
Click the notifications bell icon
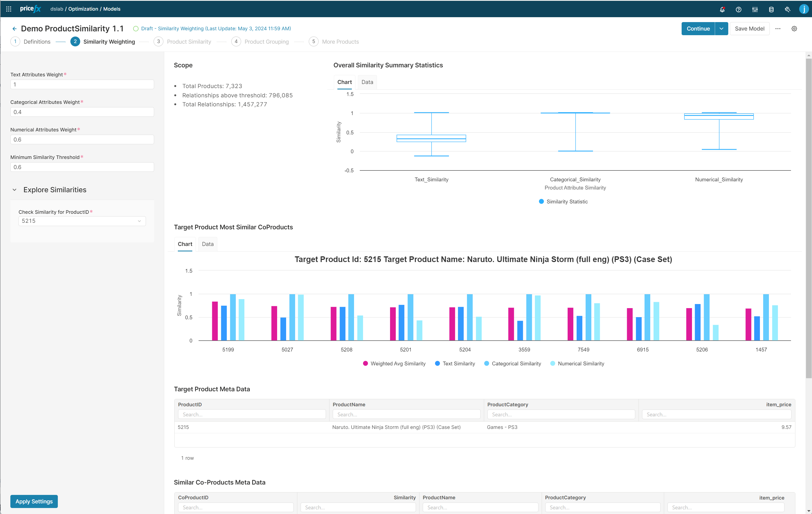click(722, 9)
